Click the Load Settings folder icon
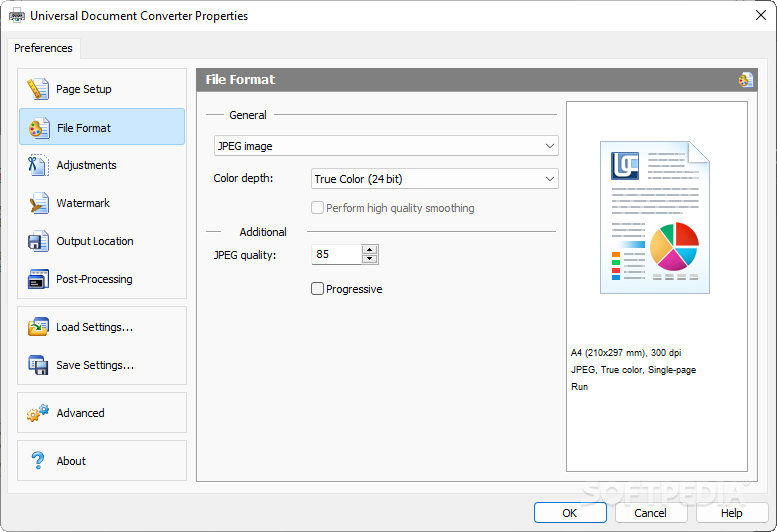Viewport: 777px width, 532px height. coord(38,327)
